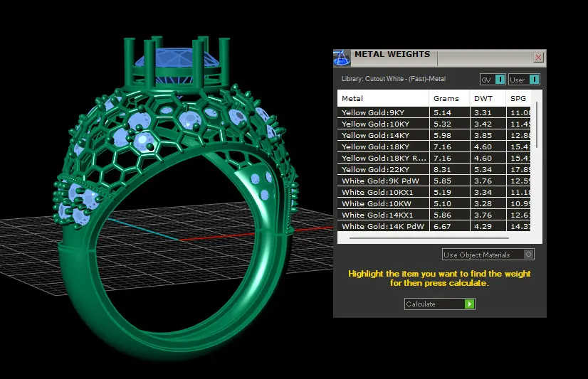Select the Yellow Gold:22KY row
Image resolution: width=588 pixels, height=379 pixels.
click(434, 169)
